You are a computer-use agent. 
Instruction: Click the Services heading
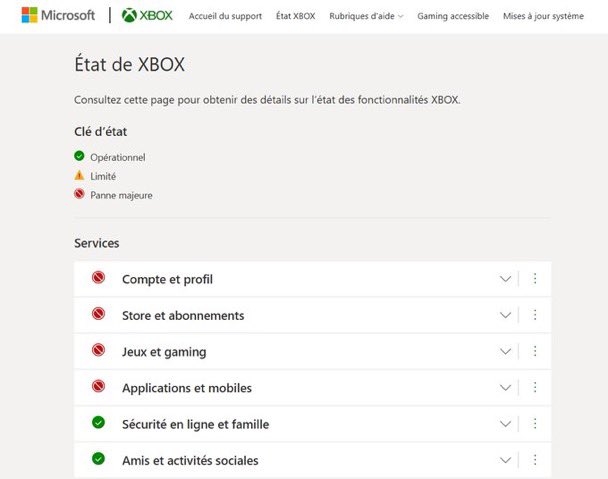coord(97,243)
